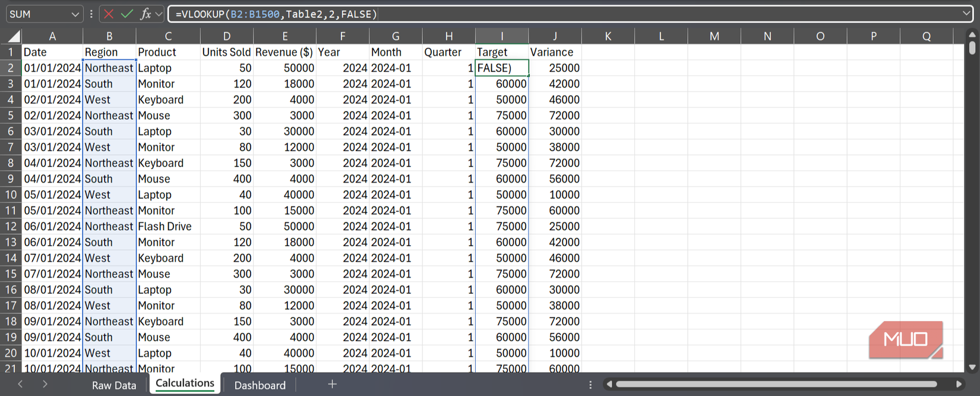This screenshot has height=396, width=980.
Task: Open the Name Box dropdown
Action: [x=75, y=14]
